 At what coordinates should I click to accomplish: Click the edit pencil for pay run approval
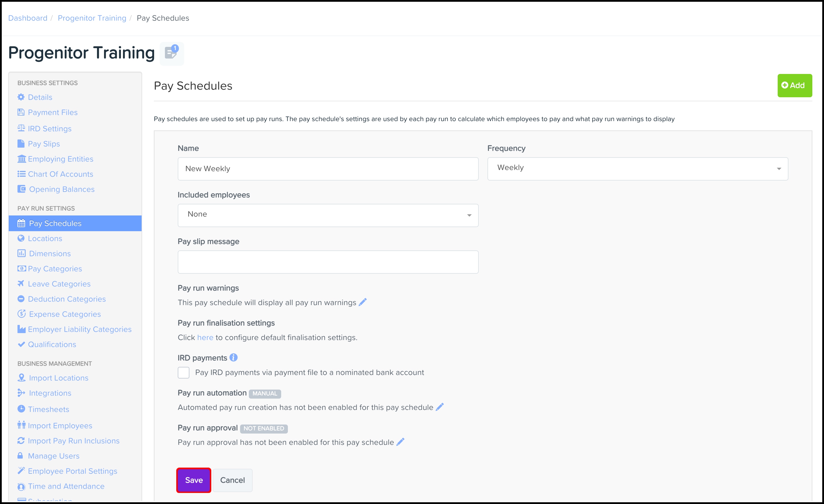(x=400, y=442)
